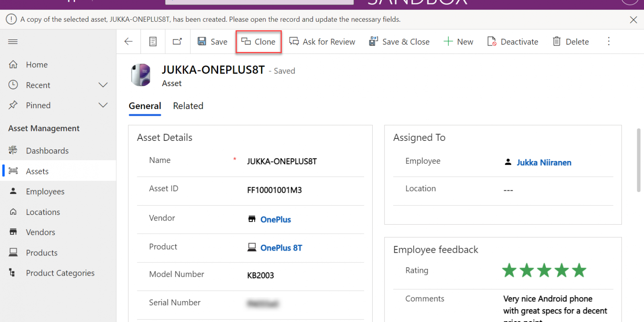Open Product Categories
The height and width of the screenshot is (322, 644).
click(58, 273)
